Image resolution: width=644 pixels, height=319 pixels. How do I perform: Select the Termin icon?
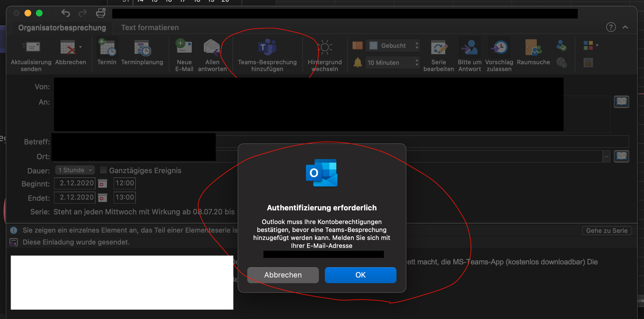(x=107, y=47)
